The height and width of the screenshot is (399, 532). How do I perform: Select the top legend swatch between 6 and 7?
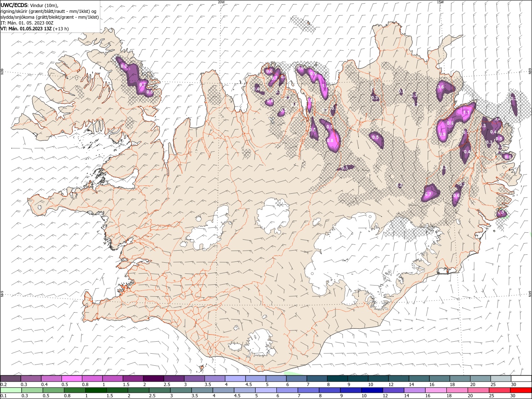coord(296,378)
